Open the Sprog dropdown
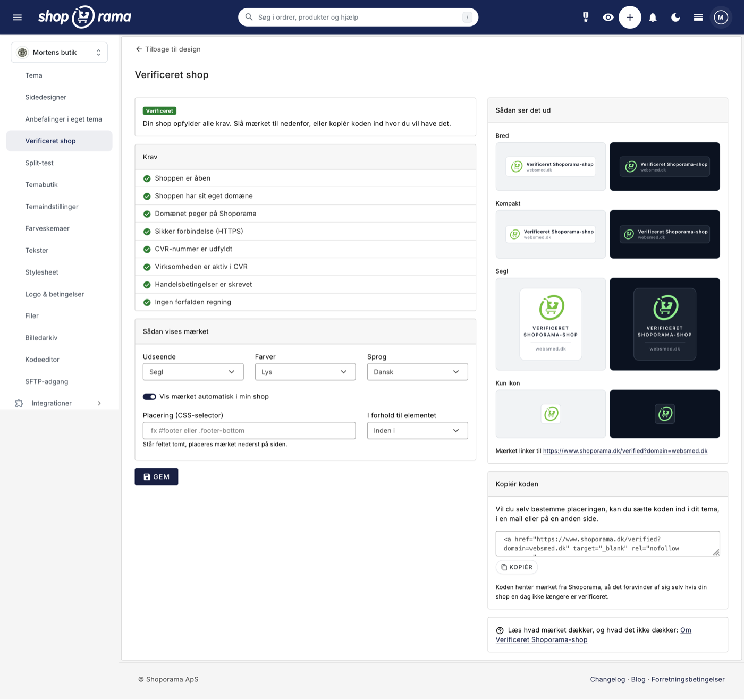 click(x=417, y=372)
